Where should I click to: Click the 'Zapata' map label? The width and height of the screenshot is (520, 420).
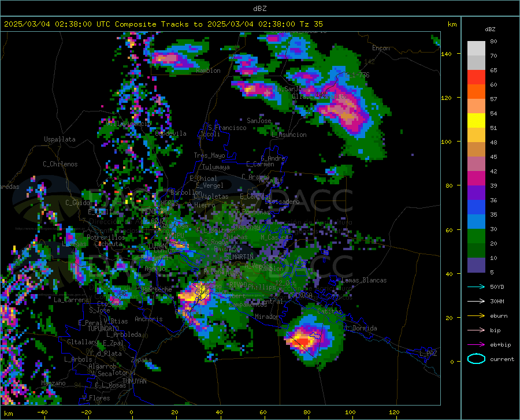tap(142, 360)
